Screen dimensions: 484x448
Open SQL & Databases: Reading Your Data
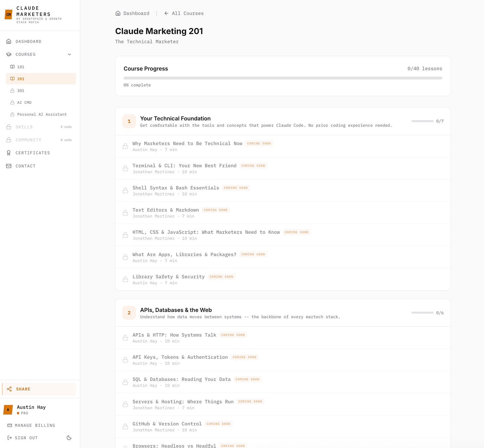[x=283, y=382]
